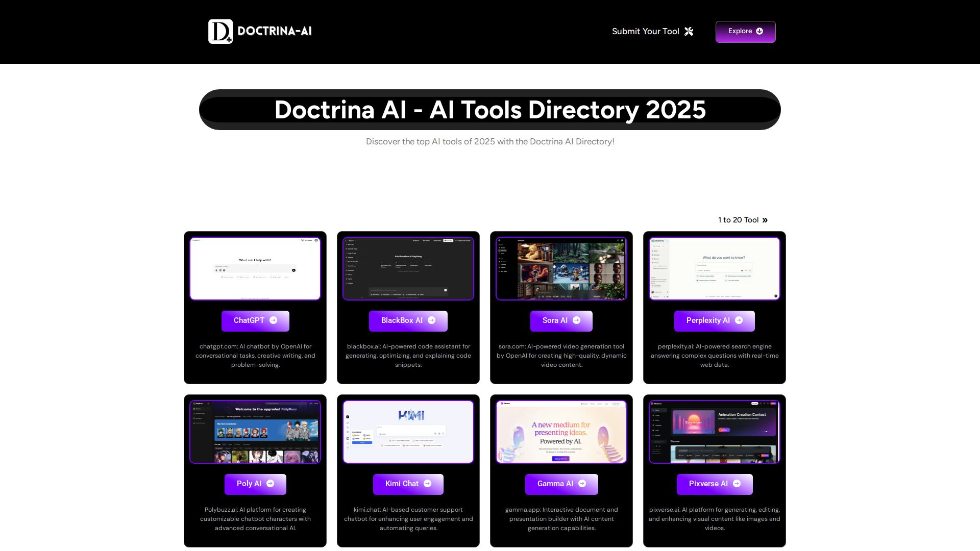Click the Poly AI welcome banner thumbnail
The image size is (980, 551).
tap(255, 431)
